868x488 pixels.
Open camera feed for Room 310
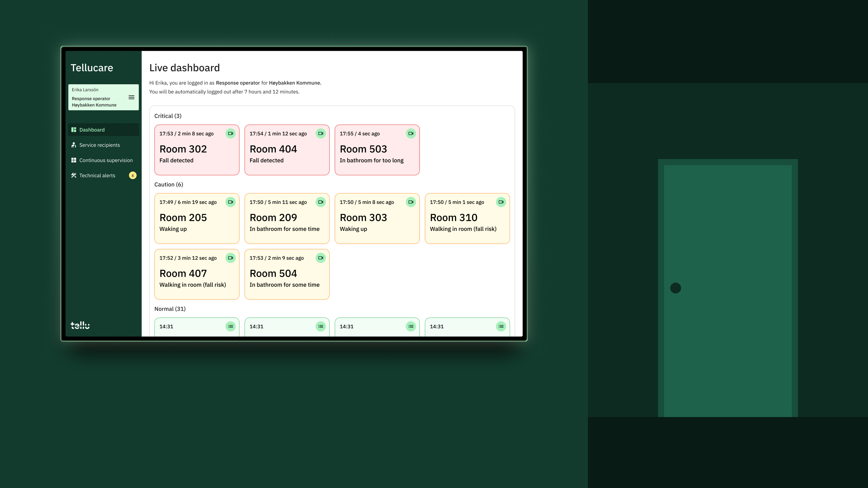click(501, 202)
